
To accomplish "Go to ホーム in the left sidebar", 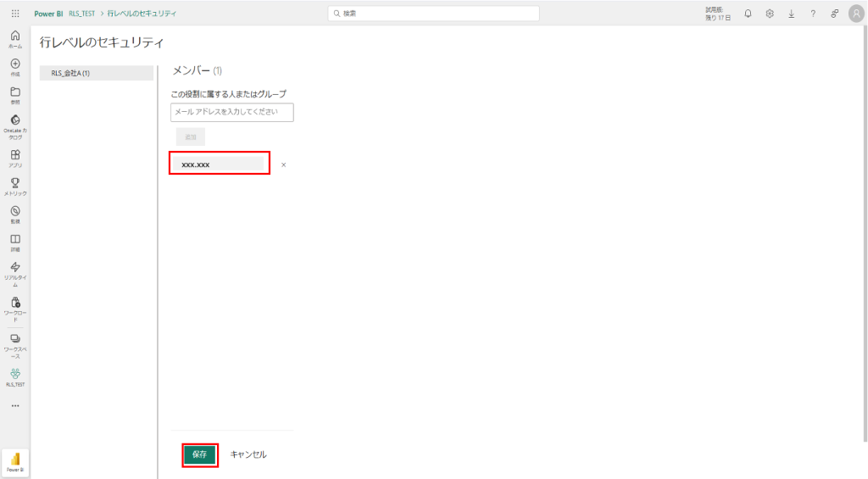I will (x=15, y=39).
